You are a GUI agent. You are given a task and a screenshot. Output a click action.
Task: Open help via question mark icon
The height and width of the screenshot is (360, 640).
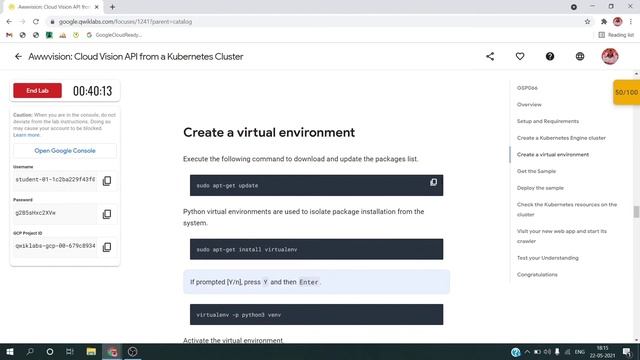(x=550, y=56)
